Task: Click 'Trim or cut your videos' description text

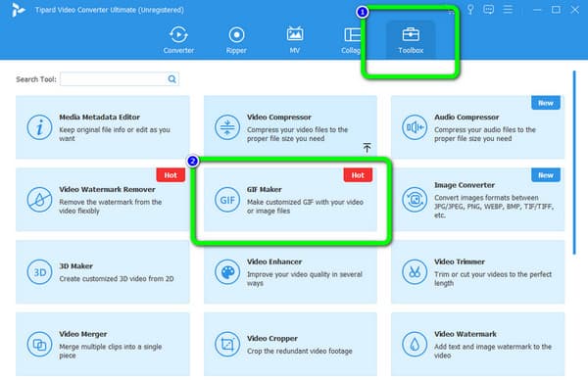Action: 493,279
